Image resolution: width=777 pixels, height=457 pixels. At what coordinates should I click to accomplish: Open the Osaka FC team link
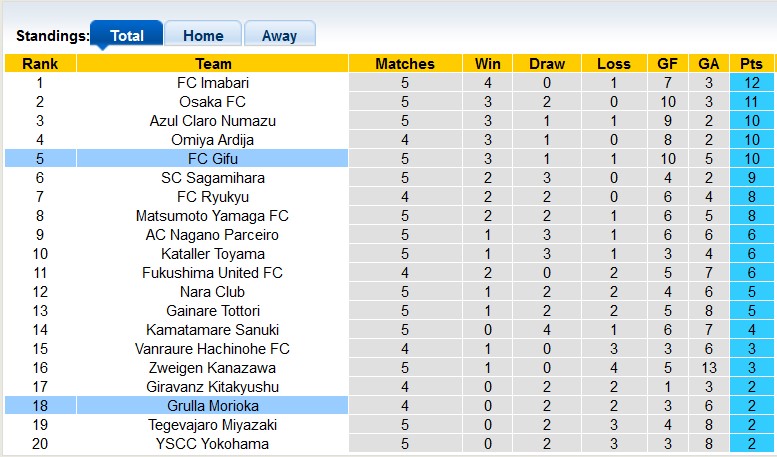[x=213, y=102]
